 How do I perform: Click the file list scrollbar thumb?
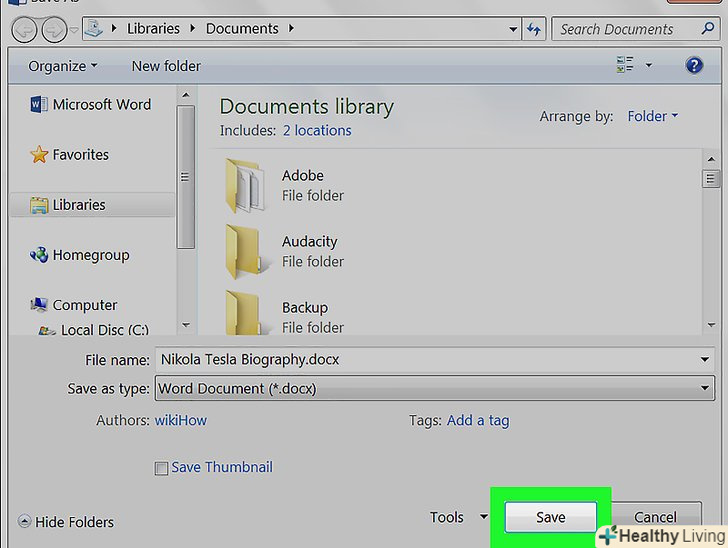[x=711, y=179]
